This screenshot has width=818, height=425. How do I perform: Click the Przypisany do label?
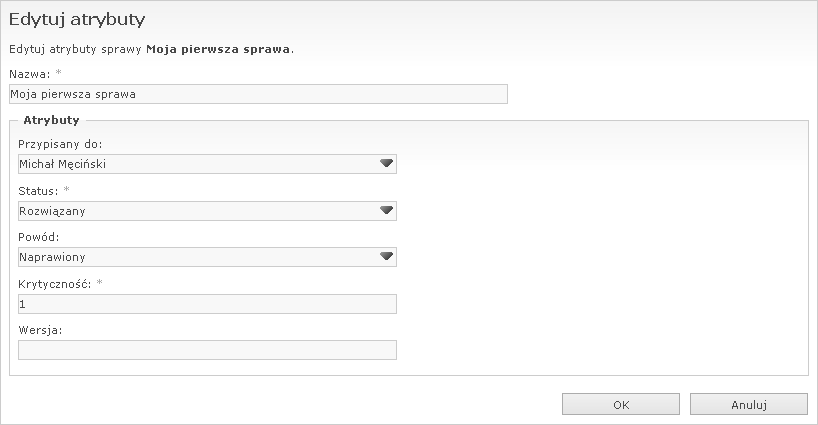click(x=60, y=144)
